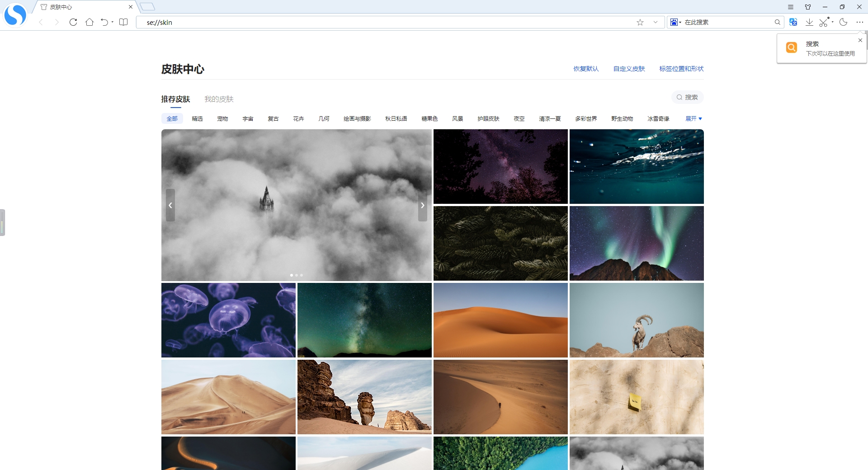Switch to 我的皮肤 tab
The image size is (868, 470).
pyautogui.click(x=219, y=99)
